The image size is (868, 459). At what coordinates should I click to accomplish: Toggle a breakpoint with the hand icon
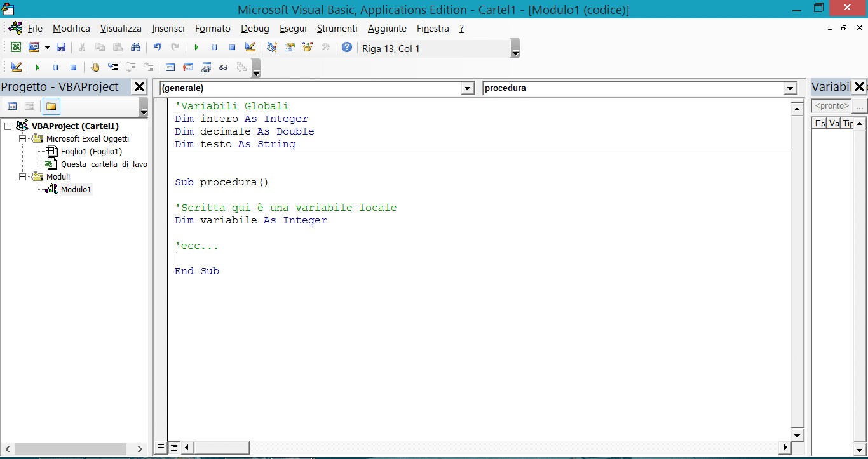(96, 67)
